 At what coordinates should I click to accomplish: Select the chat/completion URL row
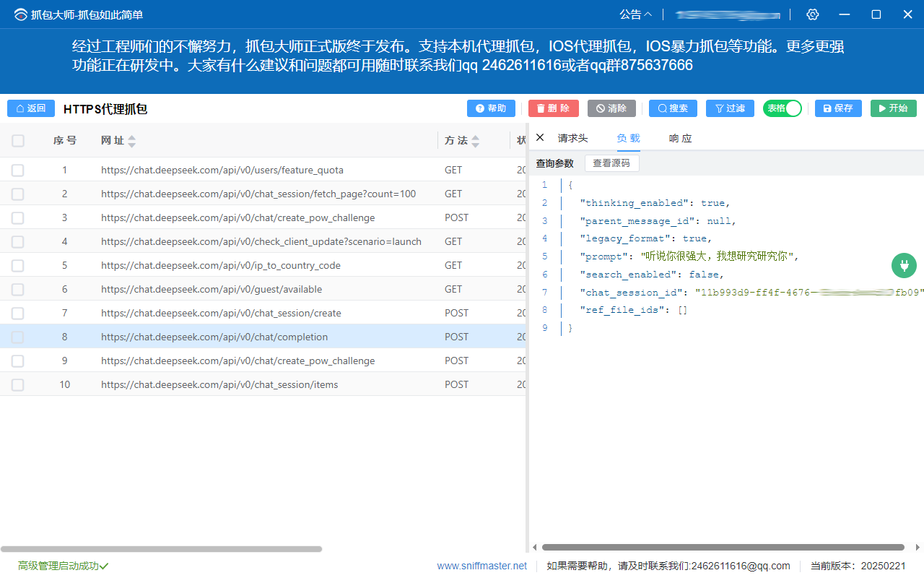[263, 337]
